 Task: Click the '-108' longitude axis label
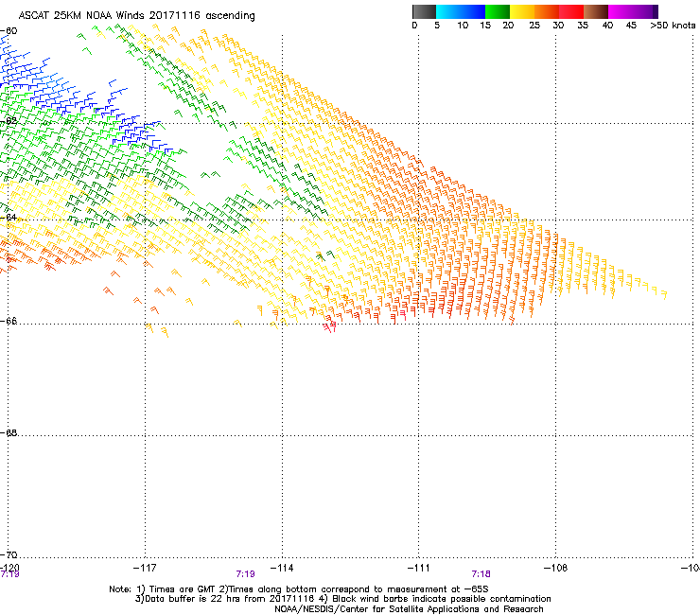click(x=556, y=568)
